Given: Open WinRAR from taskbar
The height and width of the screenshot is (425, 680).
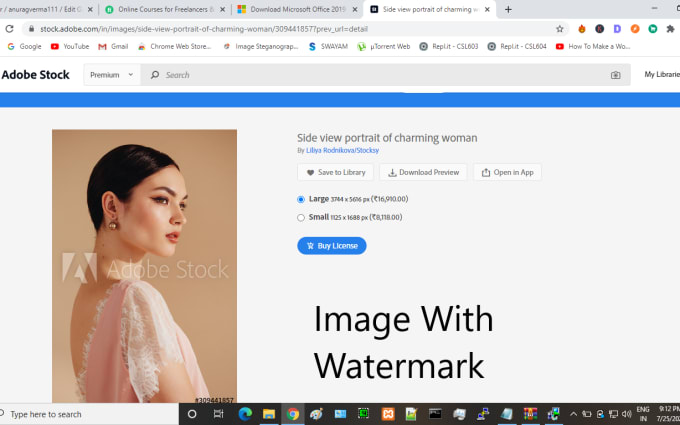Looking at the screenshot, I should [x=530, y=414].
